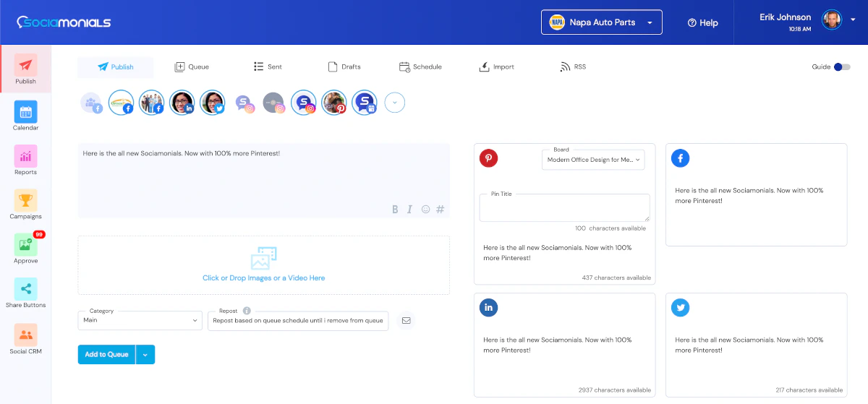Click the Twitter preview message text
The width and height of the screenshot is (868, 404).
(x=749, y=345)
